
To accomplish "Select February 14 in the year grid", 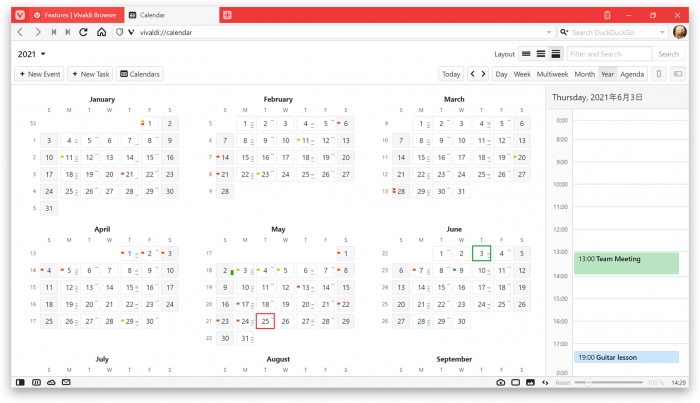I will tap(225, 158).
